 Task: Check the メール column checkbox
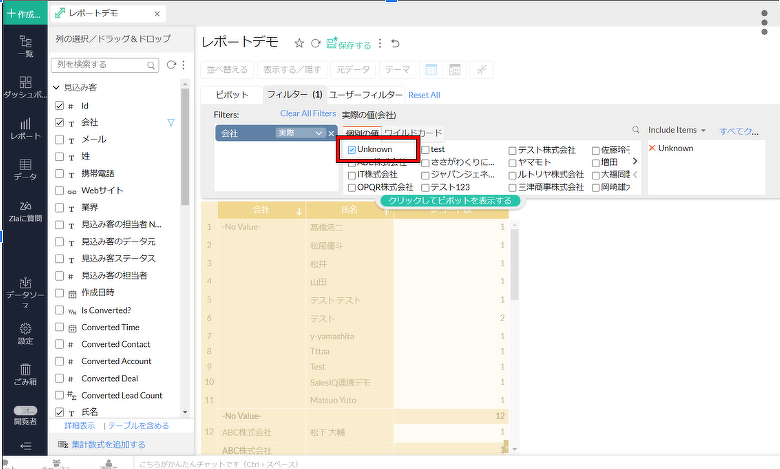(59, 139)
